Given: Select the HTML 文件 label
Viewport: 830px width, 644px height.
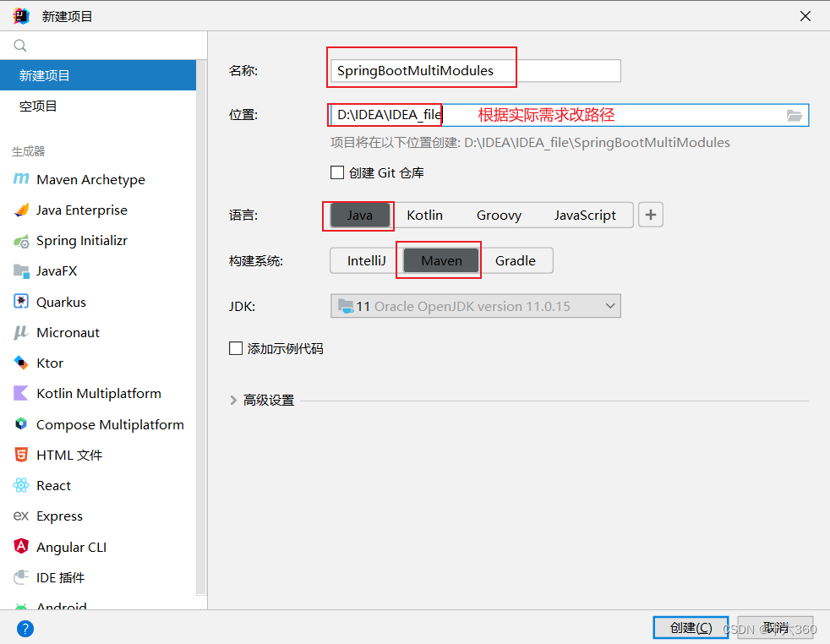Looking at the screenshot, I should click(69, 455).
